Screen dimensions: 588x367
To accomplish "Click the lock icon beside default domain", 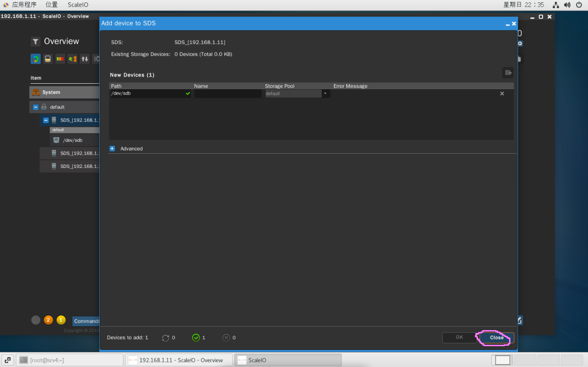I will click(x=44, y=107).
